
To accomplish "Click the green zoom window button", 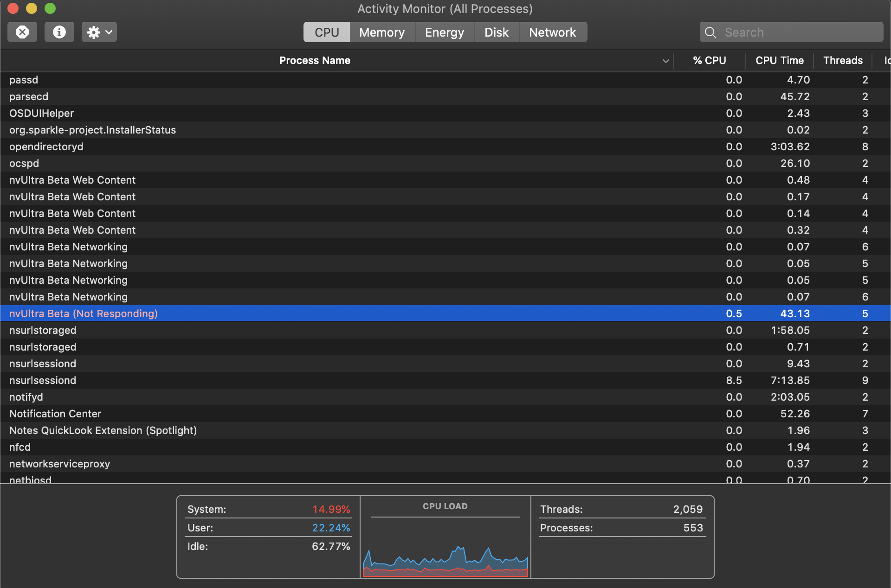I will (x=50, y=8).
